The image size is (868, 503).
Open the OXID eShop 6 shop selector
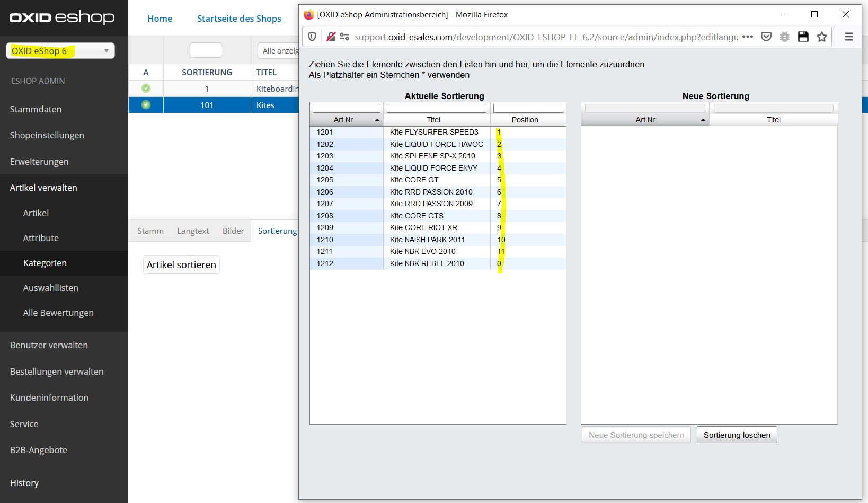coord(60,51)
